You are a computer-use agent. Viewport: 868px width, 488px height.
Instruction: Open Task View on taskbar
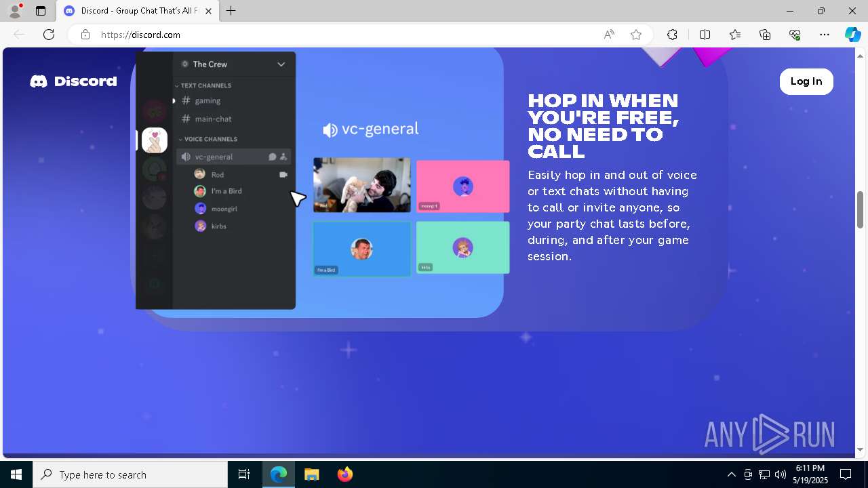(x=244, y=474)
